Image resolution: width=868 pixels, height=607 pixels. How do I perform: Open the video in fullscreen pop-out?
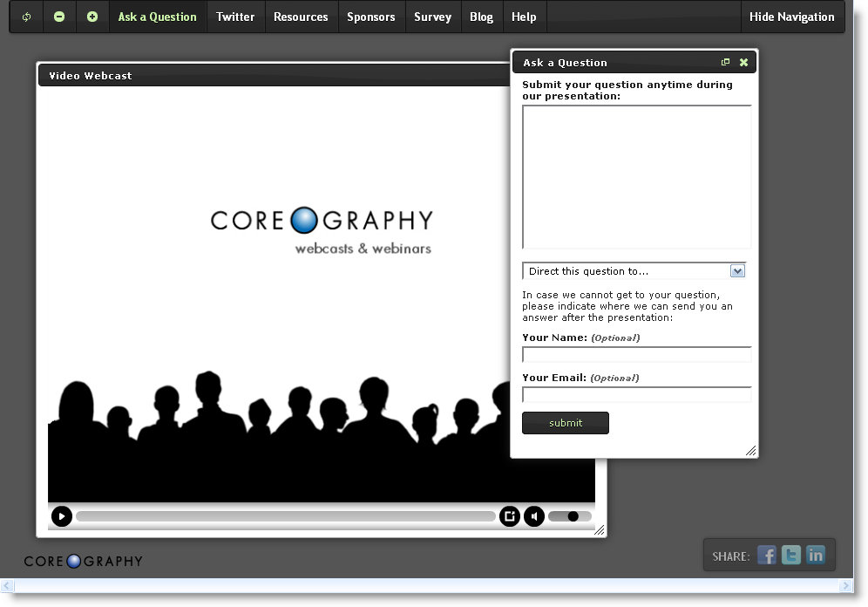point(509,516)
